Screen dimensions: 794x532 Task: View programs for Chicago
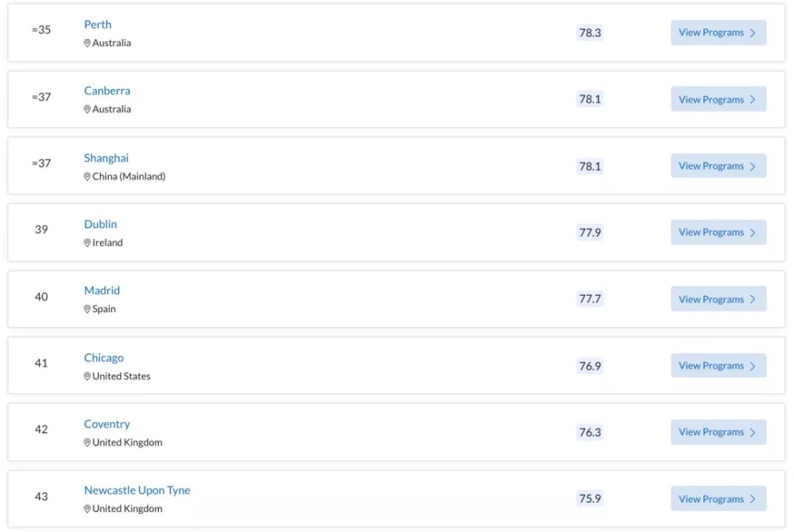pos(718,365)
